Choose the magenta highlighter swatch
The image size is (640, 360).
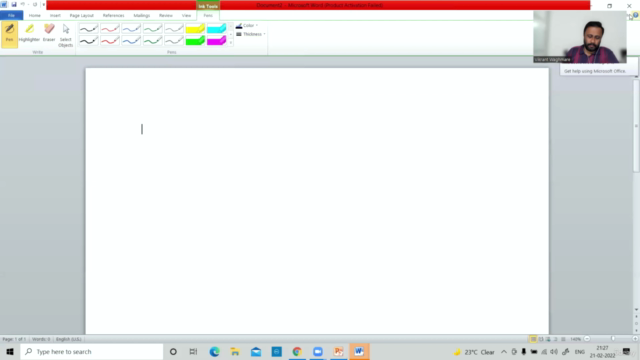click(x=216, y=40)
